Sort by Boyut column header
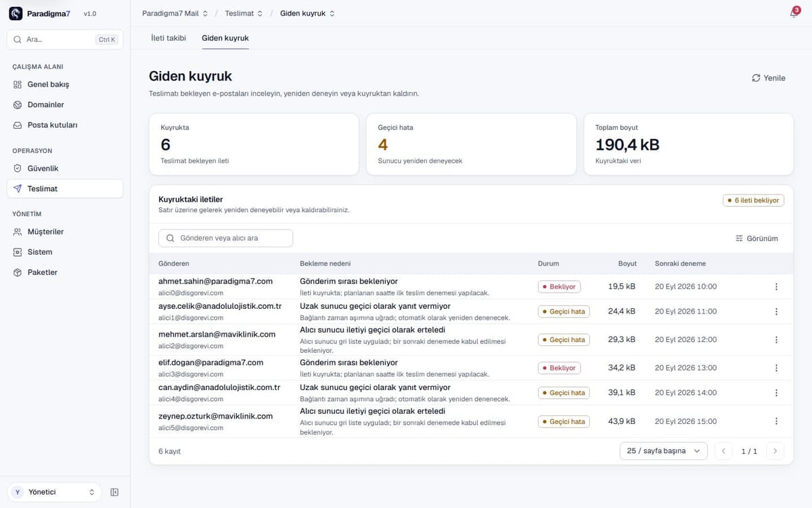This screenshot has width=812, height=508. point(627,263)
